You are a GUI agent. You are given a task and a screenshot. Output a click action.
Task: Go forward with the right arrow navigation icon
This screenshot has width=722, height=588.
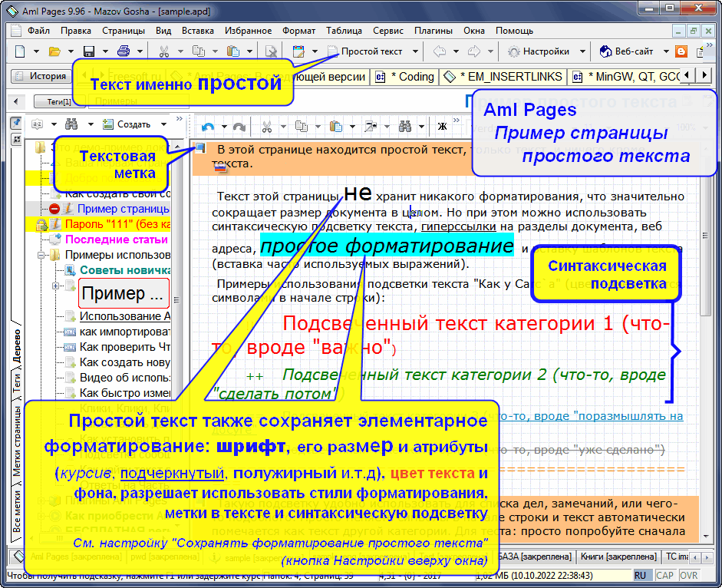click(474, 51)
